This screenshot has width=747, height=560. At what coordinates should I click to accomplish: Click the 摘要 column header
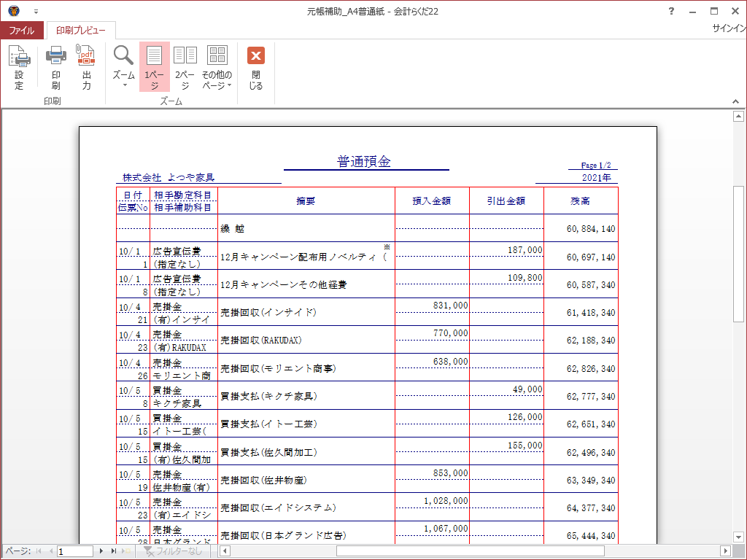click(306, 201)
